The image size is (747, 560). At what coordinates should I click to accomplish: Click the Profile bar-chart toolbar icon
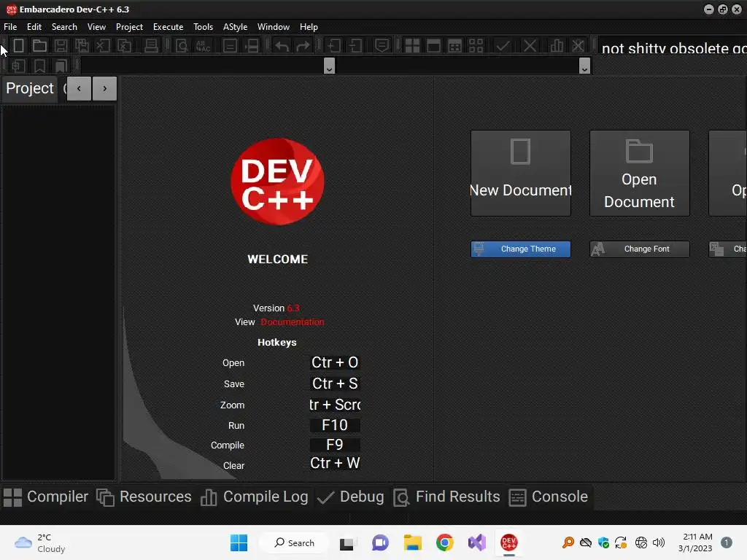[x=557, y=46]
